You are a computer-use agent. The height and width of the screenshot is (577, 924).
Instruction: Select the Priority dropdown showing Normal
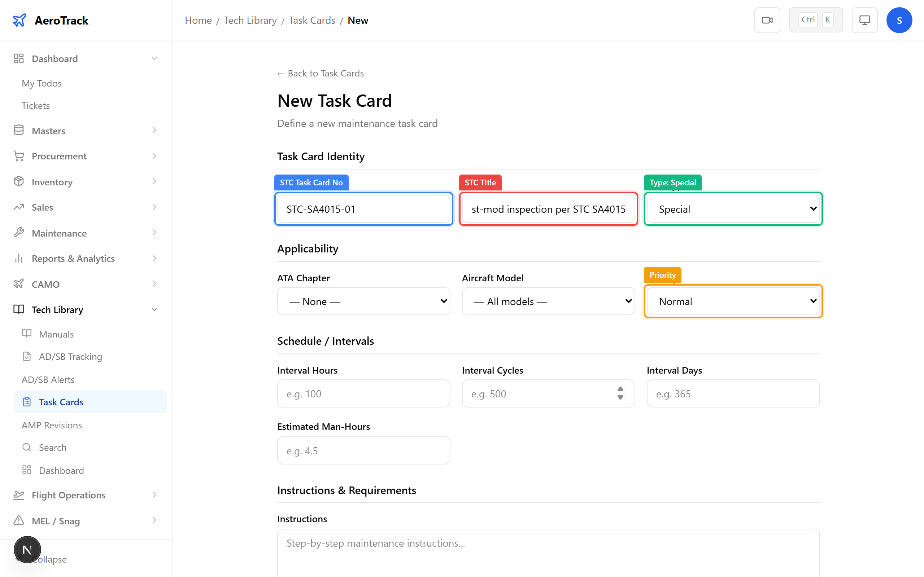tap(732, 301)
